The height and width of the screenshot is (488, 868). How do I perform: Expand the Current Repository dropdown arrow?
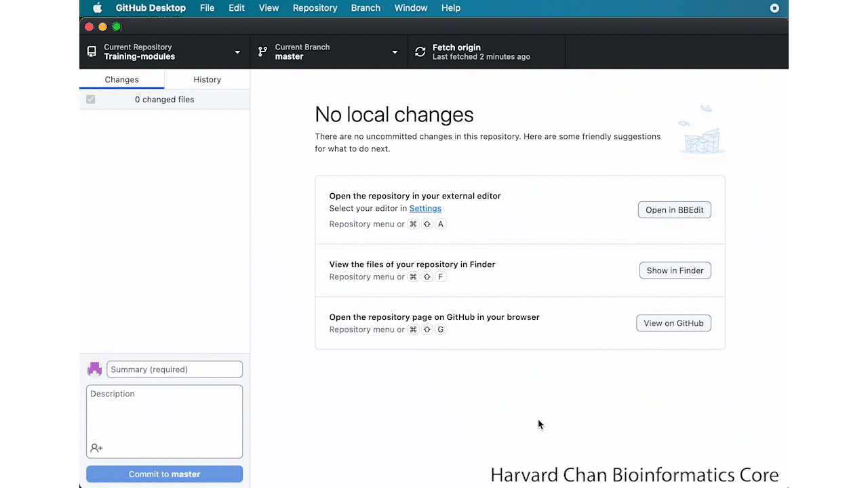point(237,52)
